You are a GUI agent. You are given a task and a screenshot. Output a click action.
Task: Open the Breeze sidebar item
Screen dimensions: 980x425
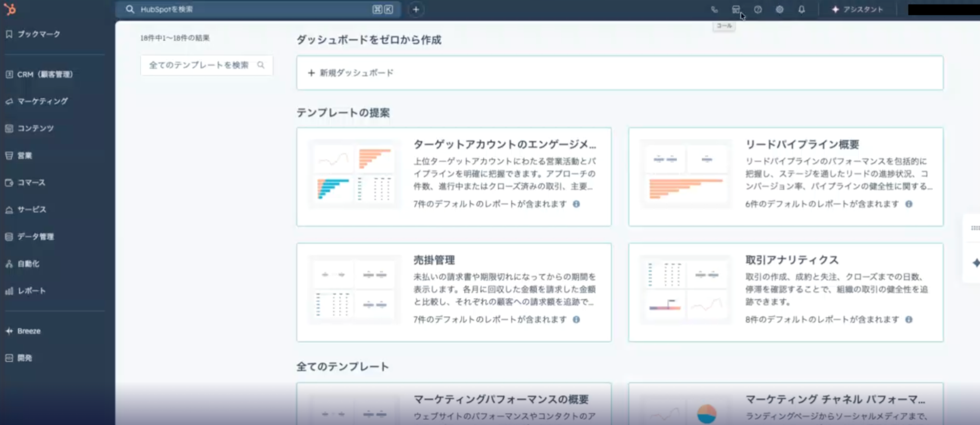(29, 331)
